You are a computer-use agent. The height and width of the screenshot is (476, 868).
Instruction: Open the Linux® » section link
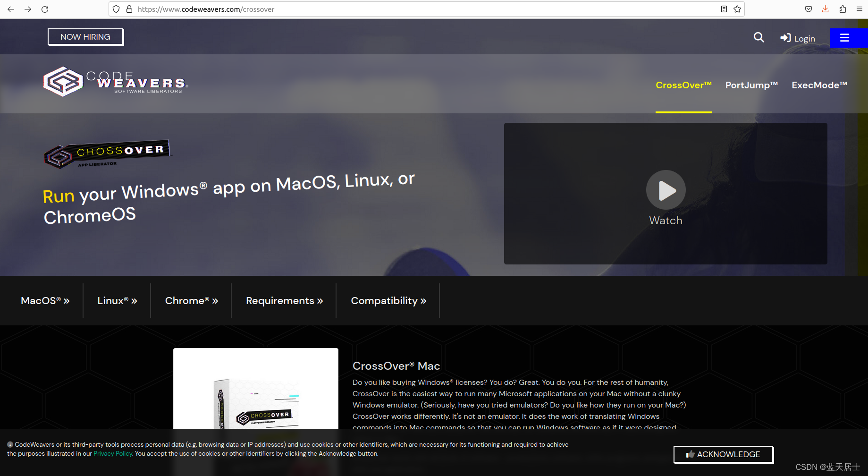tap(117, 301)
